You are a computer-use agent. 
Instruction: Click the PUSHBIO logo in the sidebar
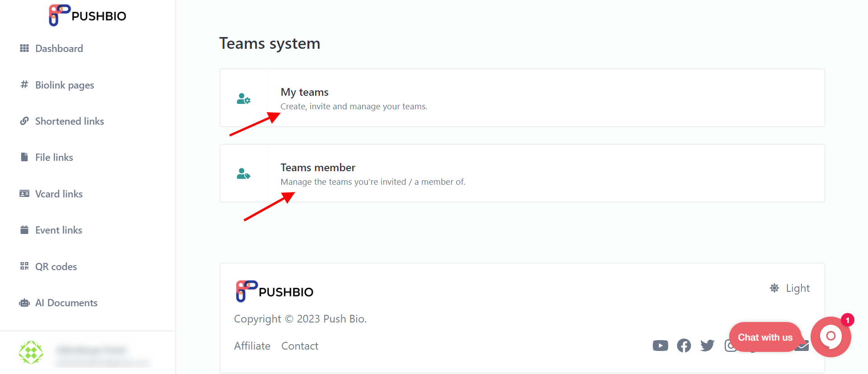tap(87, 15)
